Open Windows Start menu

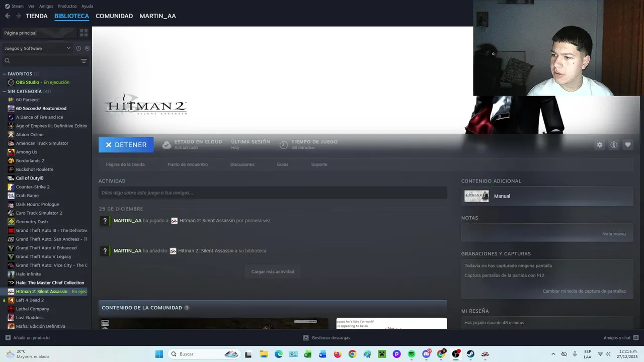(159, 354)
